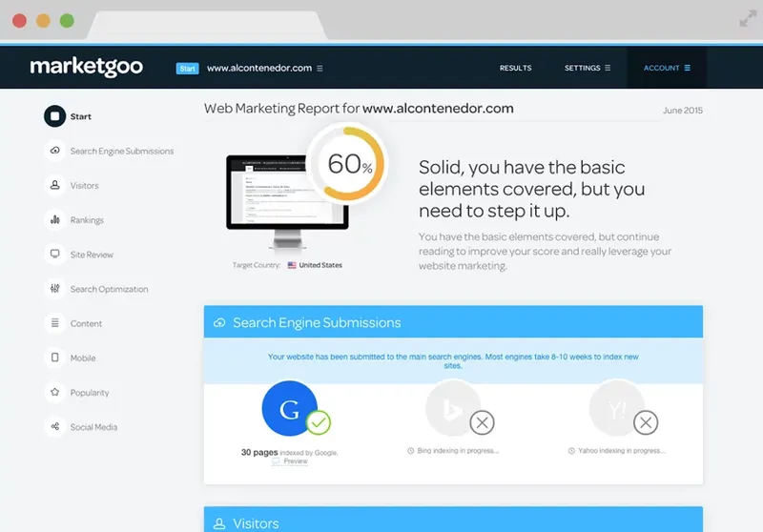
Task: Click the blue Start badge in header
Action: (x=187, y=69)
